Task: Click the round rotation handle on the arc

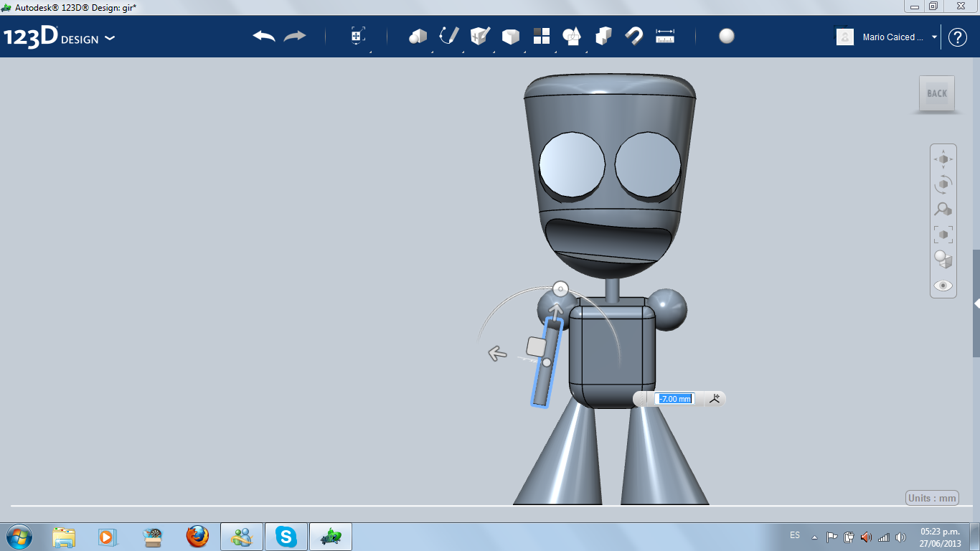Action: pos(560,289)
